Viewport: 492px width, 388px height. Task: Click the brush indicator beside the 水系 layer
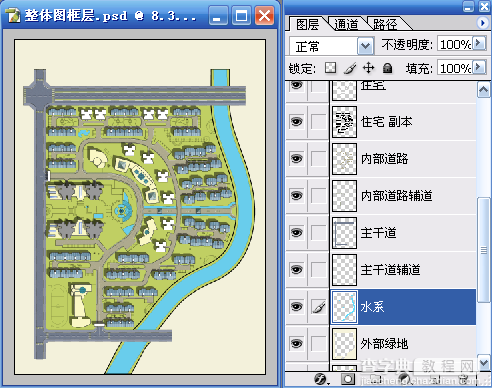click(x=319, y=307)
